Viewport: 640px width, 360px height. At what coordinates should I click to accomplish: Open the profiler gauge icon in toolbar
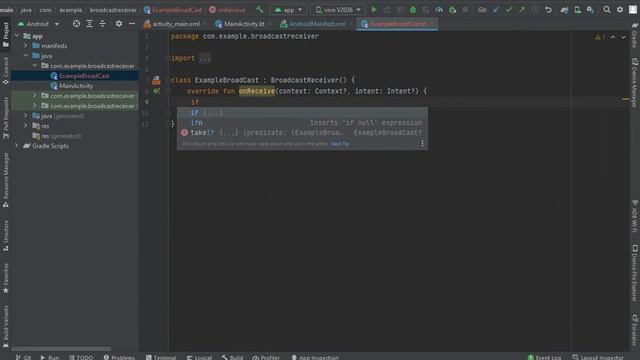pos(439,9)
